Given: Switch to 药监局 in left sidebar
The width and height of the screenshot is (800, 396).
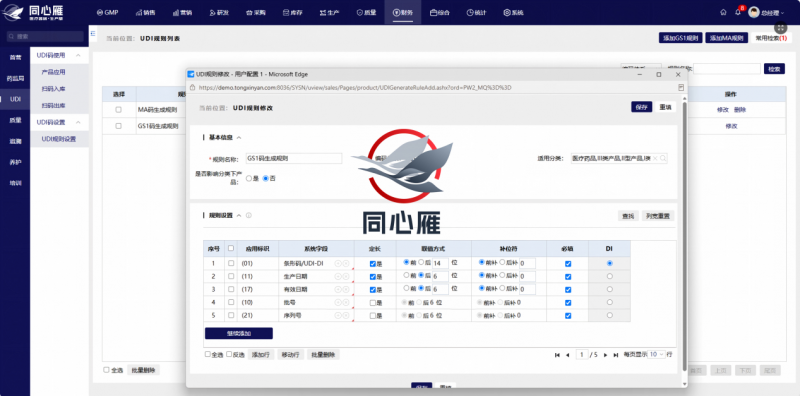Looking at the screenshot, I should pyautogui.click(x=15, y=79).
